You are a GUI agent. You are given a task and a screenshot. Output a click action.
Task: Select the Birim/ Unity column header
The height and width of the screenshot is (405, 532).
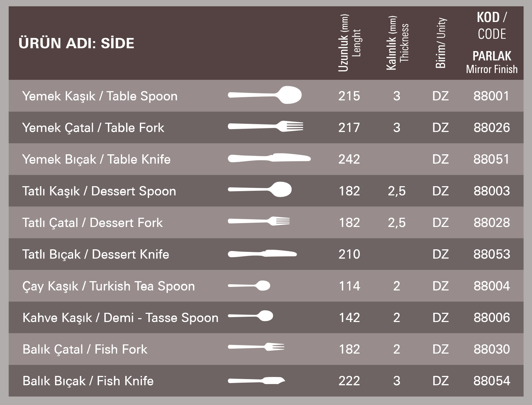pyautogui.click(x=440, y=43)
